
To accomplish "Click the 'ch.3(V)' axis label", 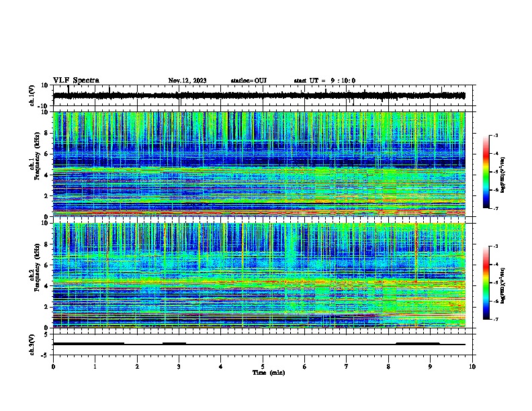I will coord(32,345).
